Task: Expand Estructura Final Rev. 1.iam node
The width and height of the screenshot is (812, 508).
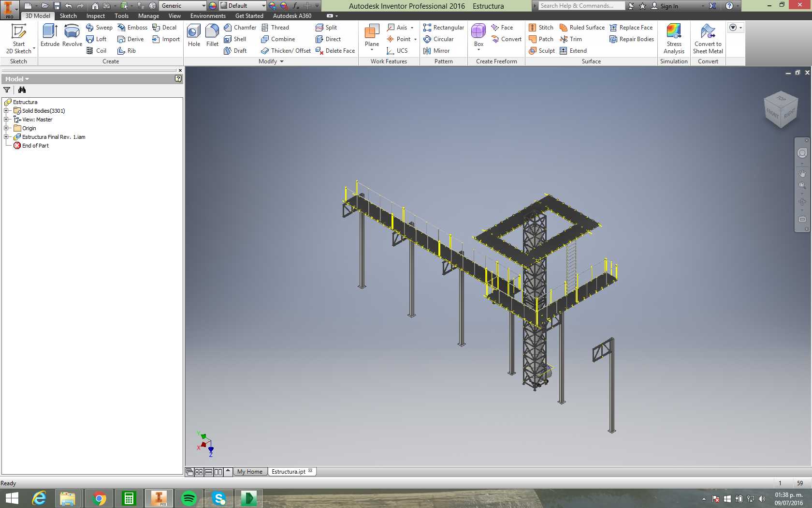Action: [6, 137]
